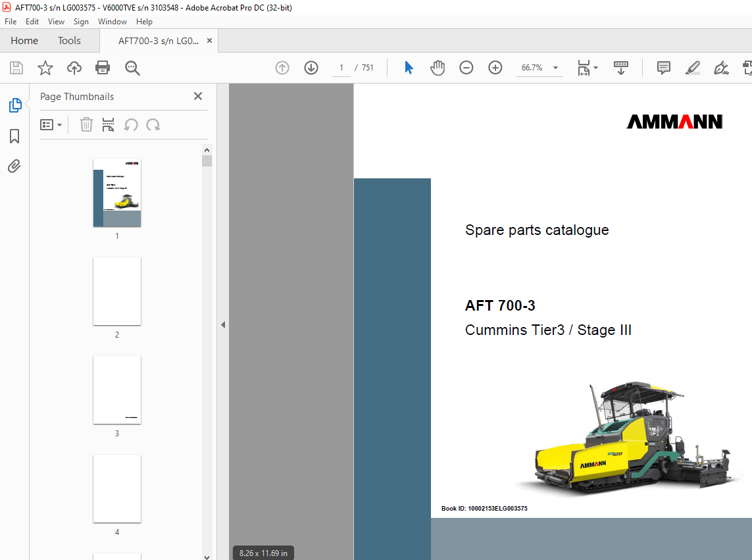The height and width of the screenshot is (560, 752).
Task: Select page 3 thumbnail
Action: 117,390
